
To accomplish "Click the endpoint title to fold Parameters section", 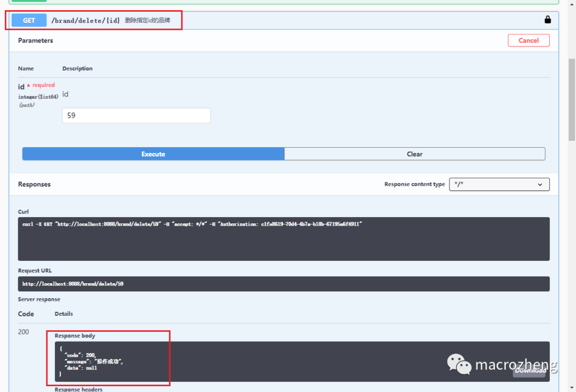I will click(85, 20).
